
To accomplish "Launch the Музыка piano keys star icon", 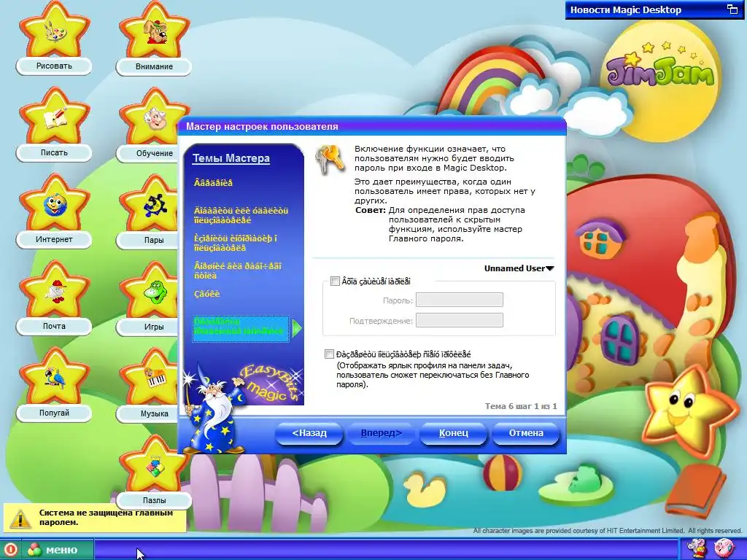I will tap(154, 379).
